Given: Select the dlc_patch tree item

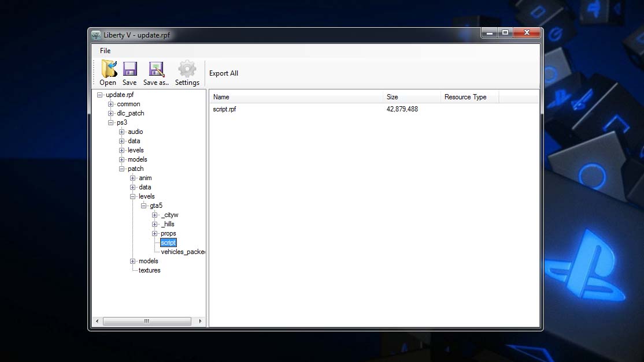Looking at the screenshot, I should click(x=131, y=113).
